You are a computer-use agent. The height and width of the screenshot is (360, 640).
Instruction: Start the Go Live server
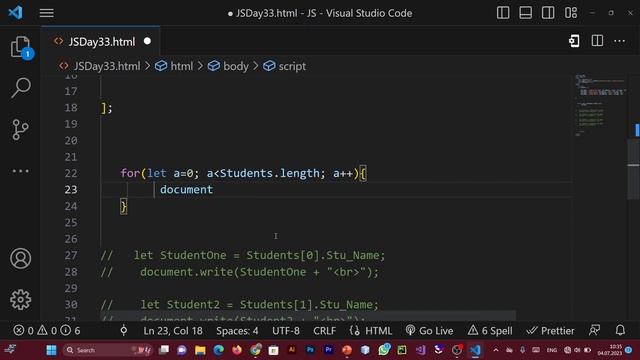(429, 331)
